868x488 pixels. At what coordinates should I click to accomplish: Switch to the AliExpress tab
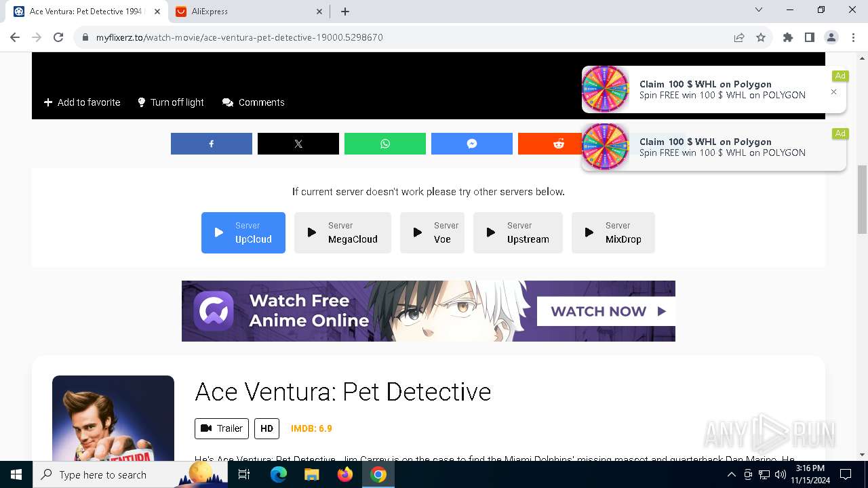(248, 12)
